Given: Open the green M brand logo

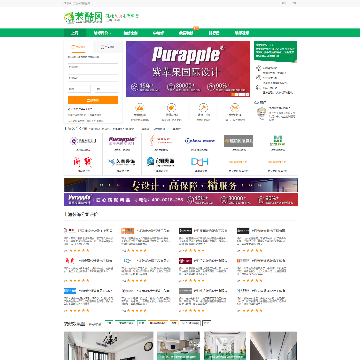Looking at the screenshot, I should point(277,141).
